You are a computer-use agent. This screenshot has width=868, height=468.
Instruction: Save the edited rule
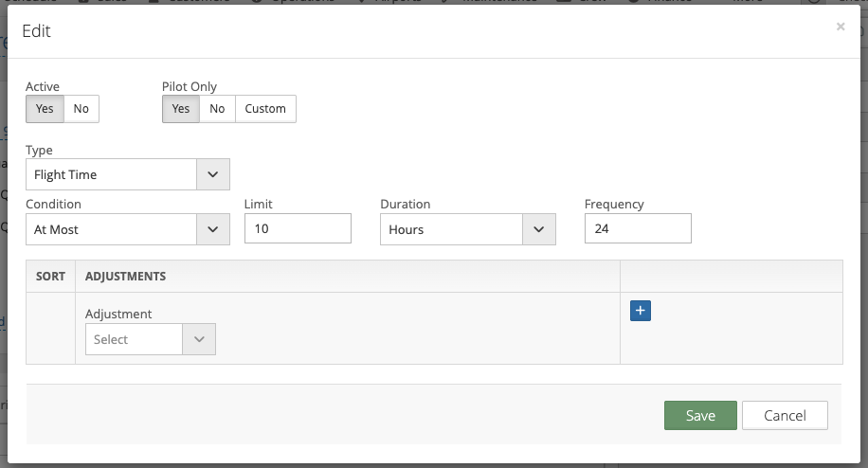tap(700, 415)
